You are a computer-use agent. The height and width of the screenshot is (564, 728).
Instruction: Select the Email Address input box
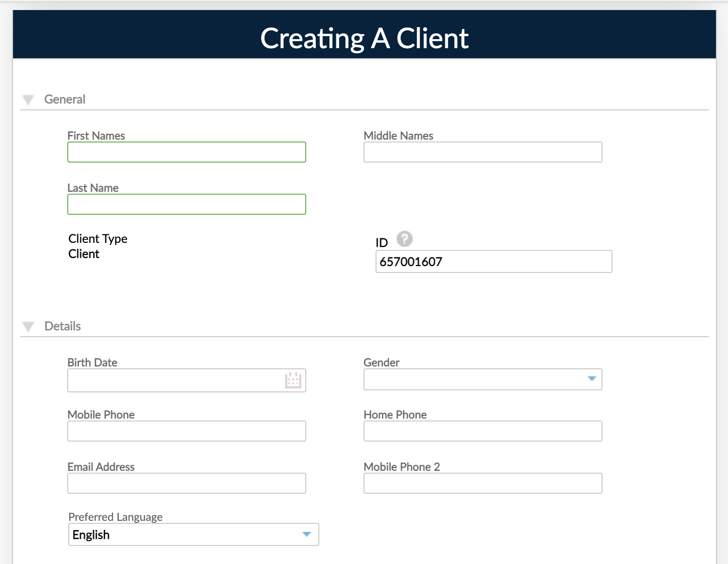186,483
